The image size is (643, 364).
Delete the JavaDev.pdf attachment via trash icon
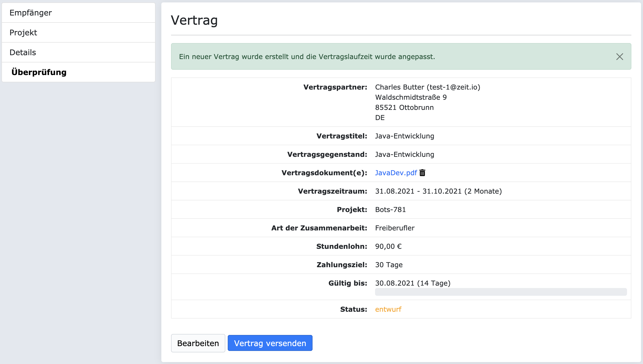[x=422, y=173]
